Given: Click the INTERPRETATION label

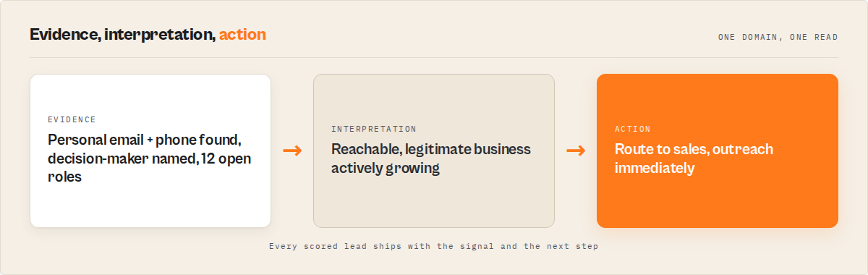Looking at the screenshot, I should pyautogui.click(x=374, y=129).
